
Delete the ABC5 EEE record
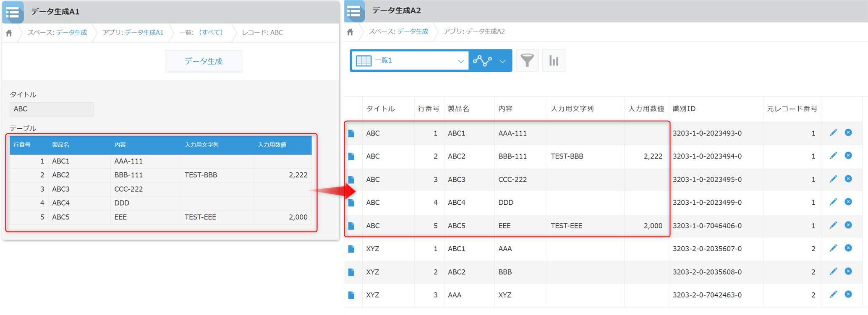[x=848, y=225]
